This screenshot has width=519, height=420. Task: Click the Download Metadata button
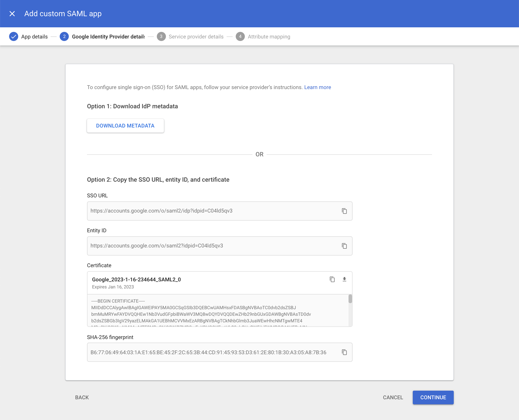click(x=125, y=126)
